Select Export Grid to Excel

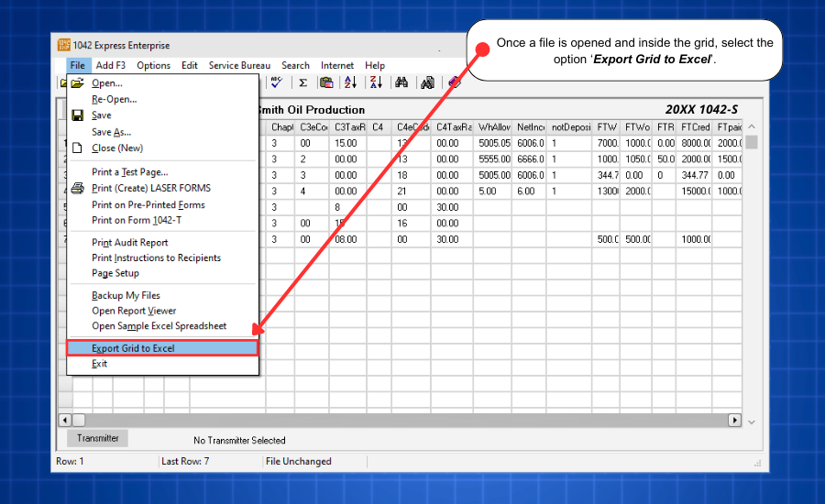pos(133,348)
